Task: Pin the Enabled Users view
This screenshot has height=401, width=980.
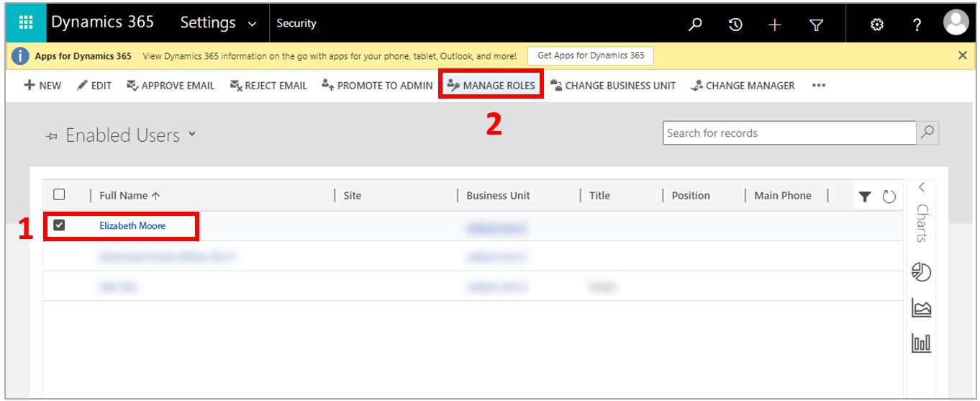Action: pos(51,136)
